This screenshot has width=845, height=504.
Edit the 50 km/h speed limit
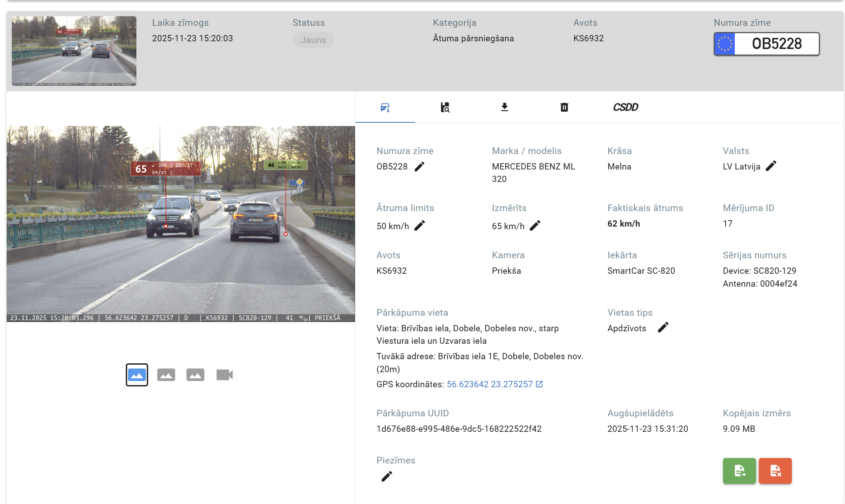(x=420, y=225)
